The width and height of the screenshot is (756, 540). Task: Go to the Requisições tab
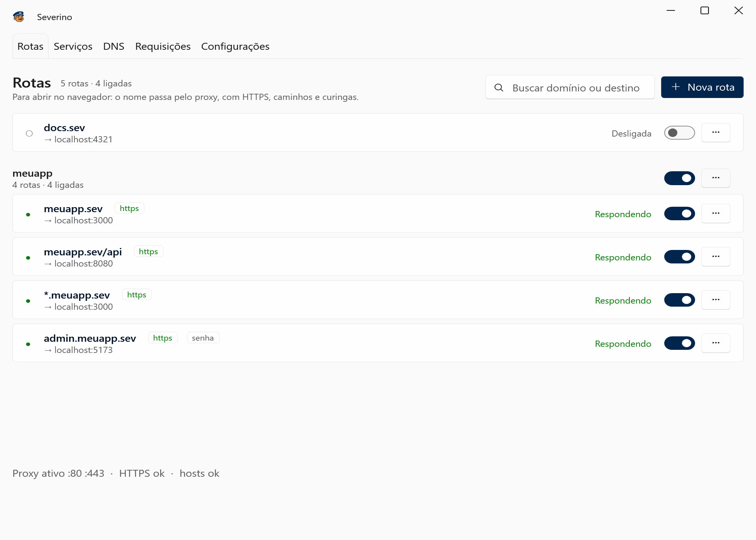coord(163,46)
